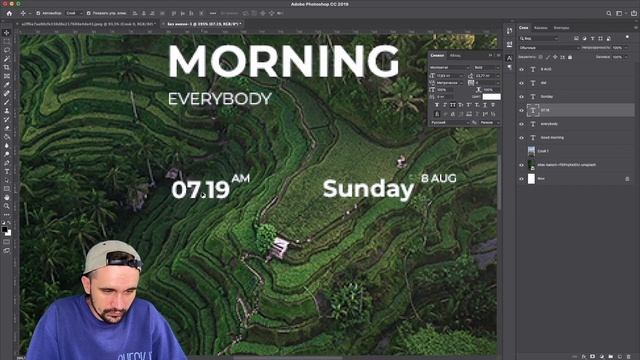Open the layer opacity dropdown
Screen dimensions: 640x360
pos(620,48)
